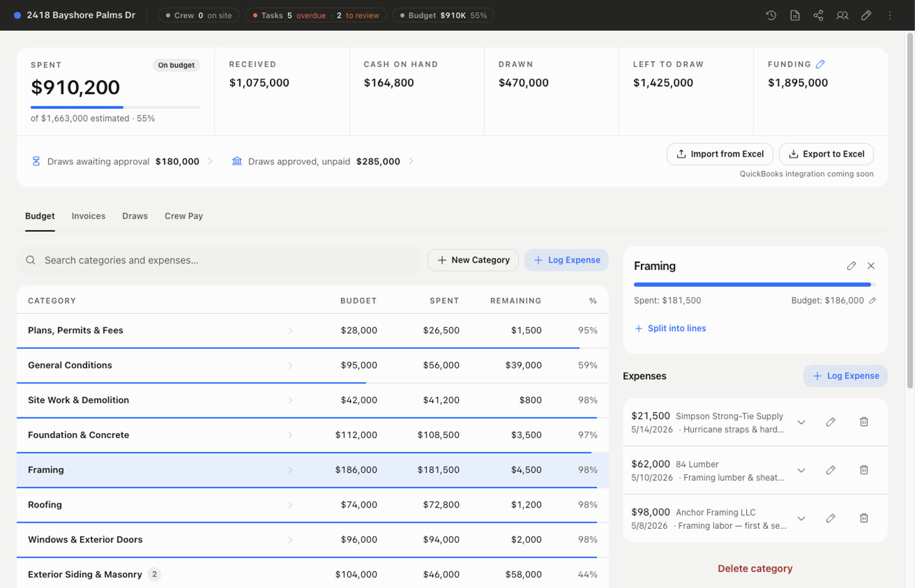Click the page vertical scrollbar
Screen dimensions: 915x588
pyautogui.click(x=910, y=211)
